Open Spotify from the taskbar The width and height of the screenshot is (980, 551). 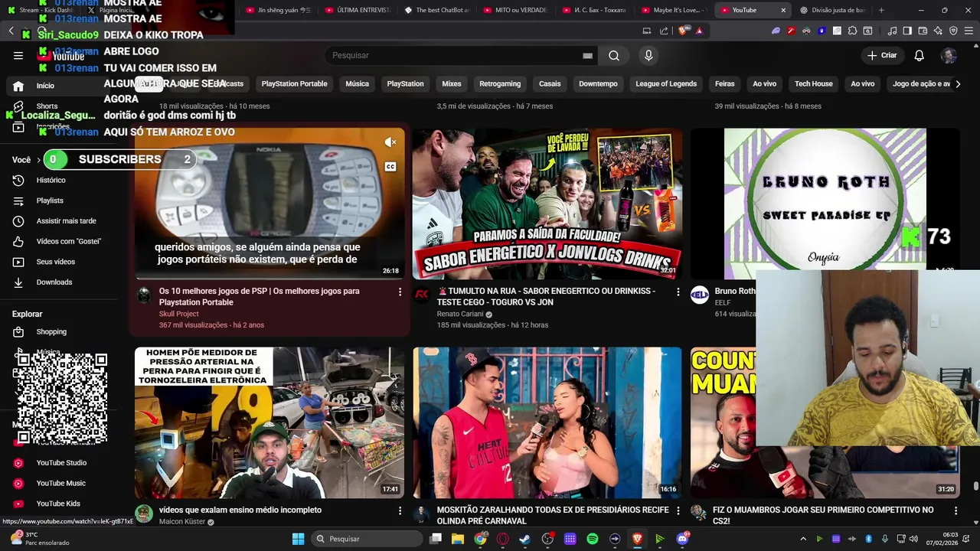[593, 539]
